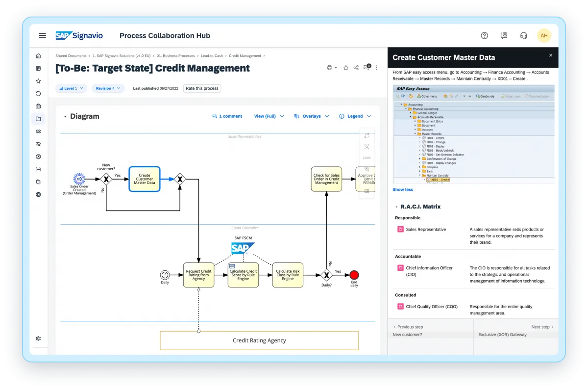Click the 01. Business Processes breadcrumb
Screen dimensions: 588x390
pos(176,56)
